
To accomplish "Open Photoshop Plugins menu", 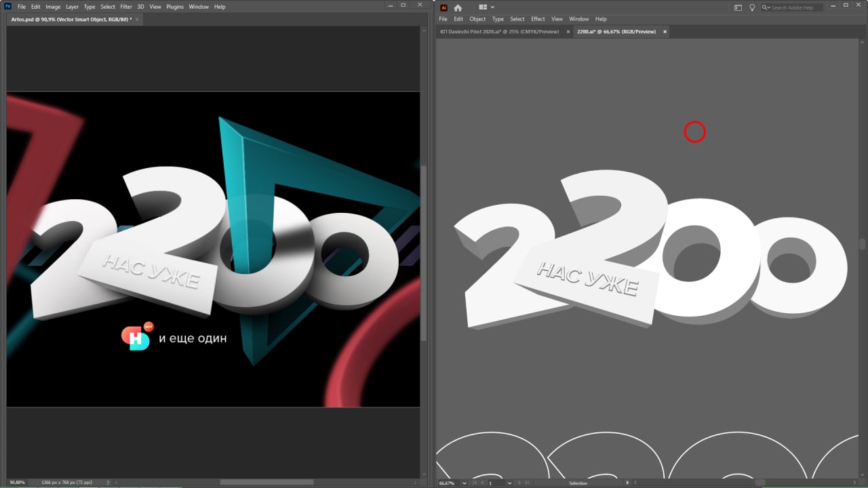I will pyautogui.click(x=175, y=7).
